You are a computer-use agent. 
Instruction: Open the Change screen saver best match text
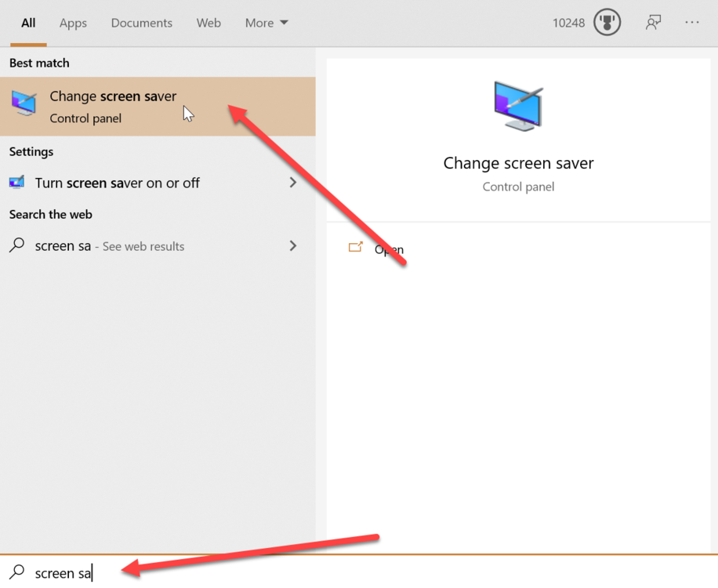[113, 96]
